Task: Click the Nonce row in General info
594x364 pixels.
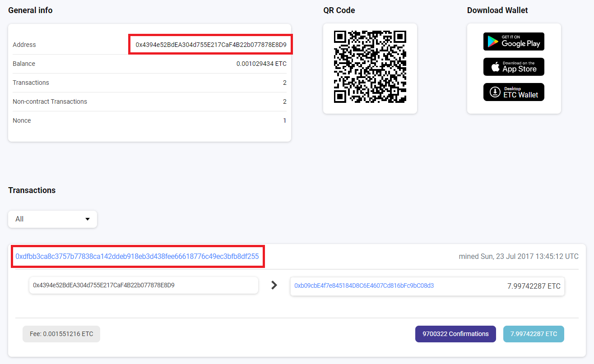Action: [x=149, y=120]
